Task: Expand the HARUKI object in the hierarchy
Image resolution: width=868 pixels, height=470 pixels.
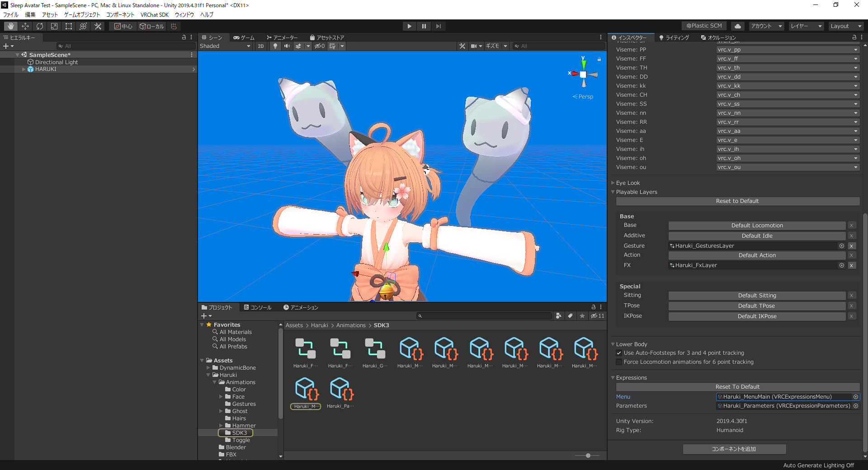Action: (x=23, y=69)
